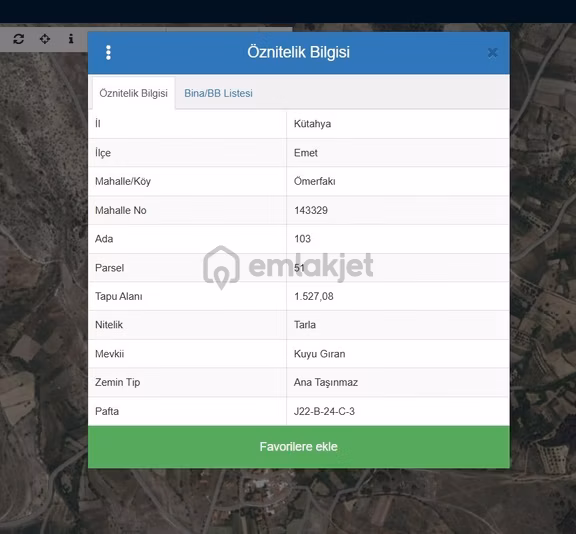Click the Tapu Alanı value 1.527,08

point(314,296)
